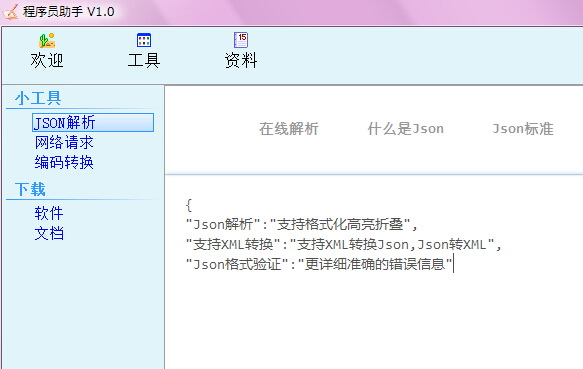Switch to the 资料 tab label
Viewport: 583px width, 369px height.
(241, 60)
